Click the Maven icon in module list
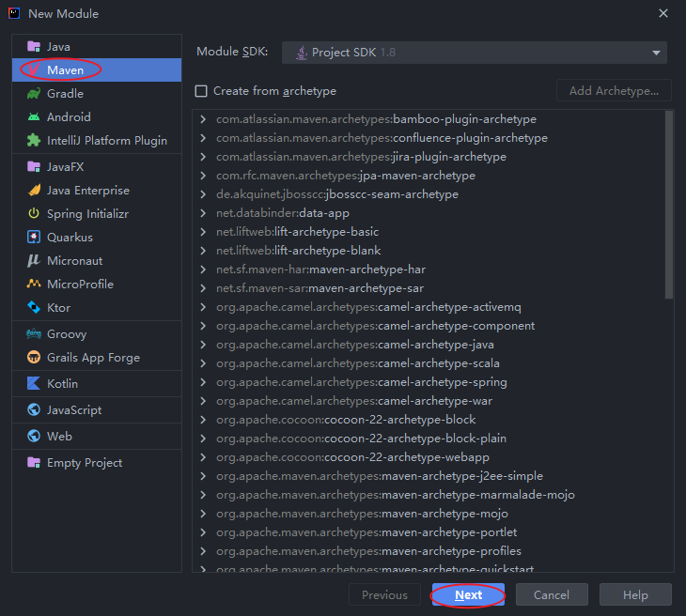 [34, 69]
